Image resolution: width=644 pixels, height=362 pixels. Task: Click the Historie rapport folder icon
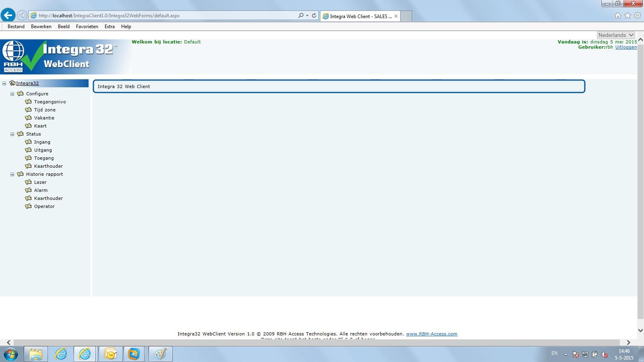[20, 174]
